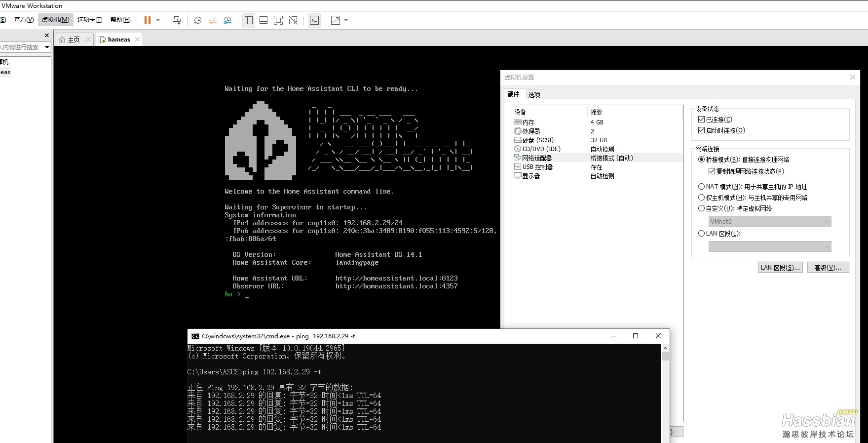Open the 虚拟机(M) menu
Image resolution: width=868 pixels, height=443 pixels.
pos(55,20)
